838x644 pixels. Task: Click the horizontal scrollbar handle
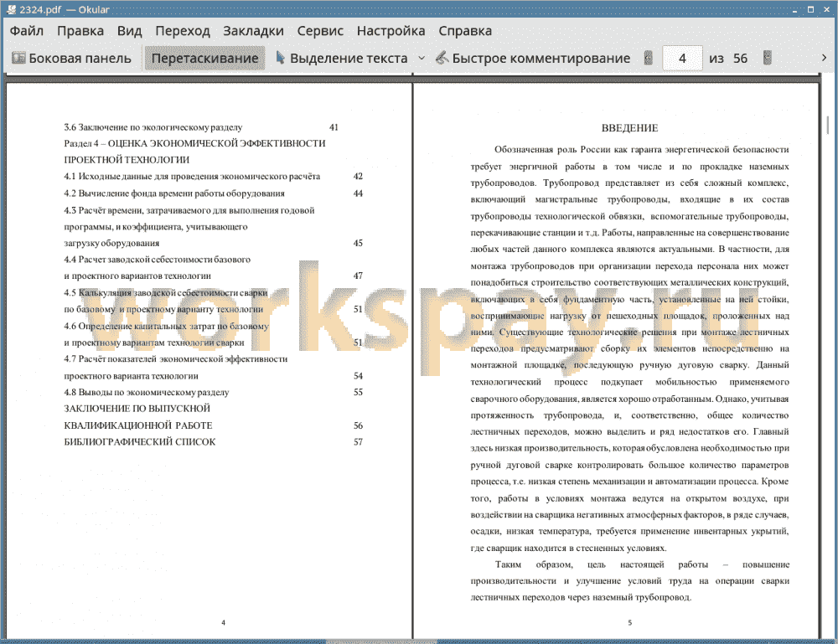point(381,641)
